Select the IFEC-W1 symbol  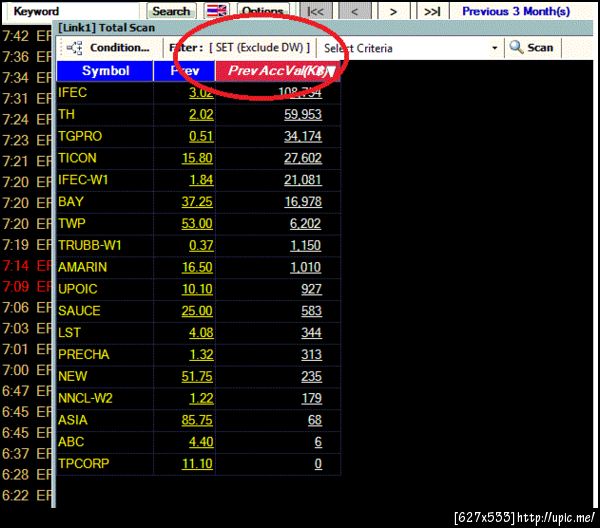coord(83,179)
